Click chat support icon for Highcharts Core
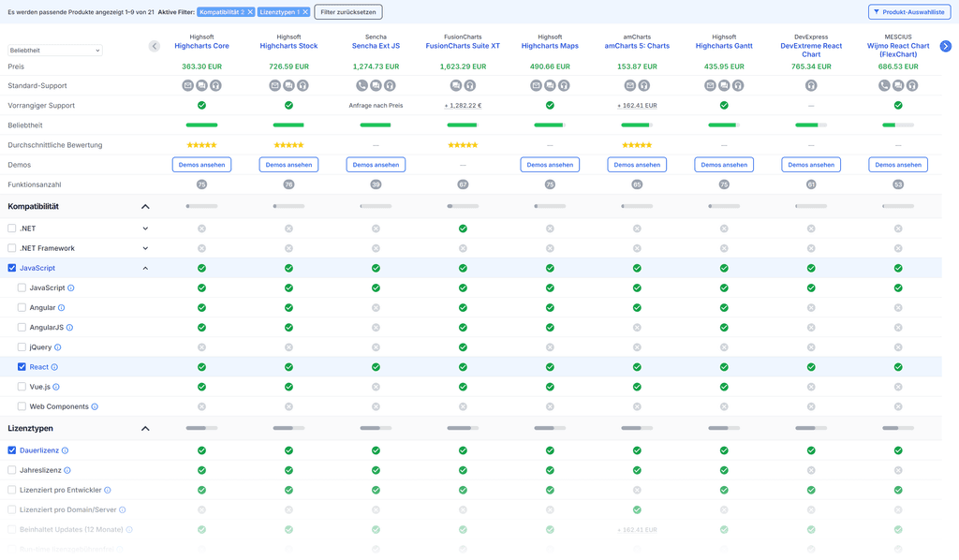Screen dimensions: 959x560 coord(202,85)
